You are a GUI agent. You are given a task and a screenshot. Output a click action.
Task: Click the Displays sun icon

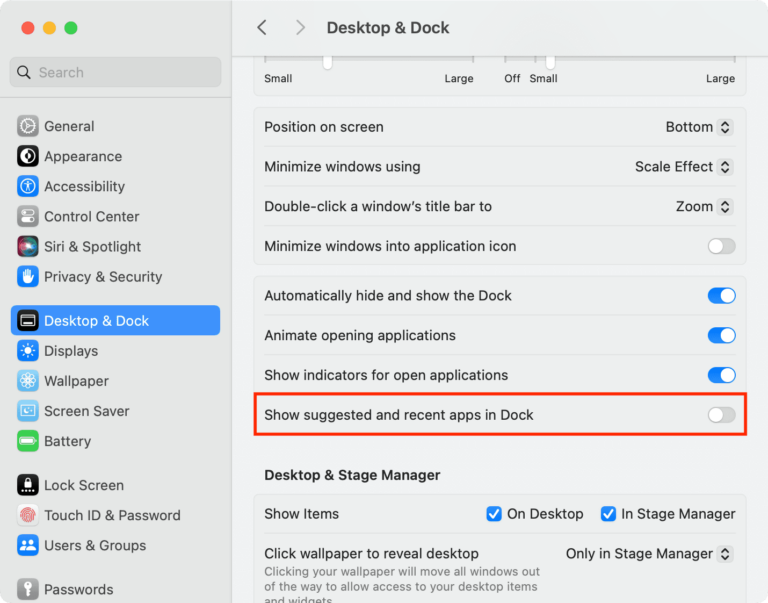(x=28, y=351)
